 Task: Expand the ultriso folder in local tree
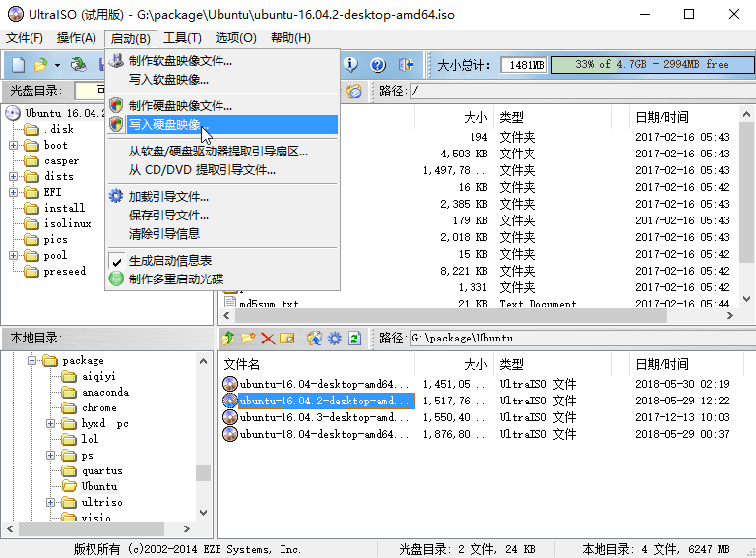(50, 502)
